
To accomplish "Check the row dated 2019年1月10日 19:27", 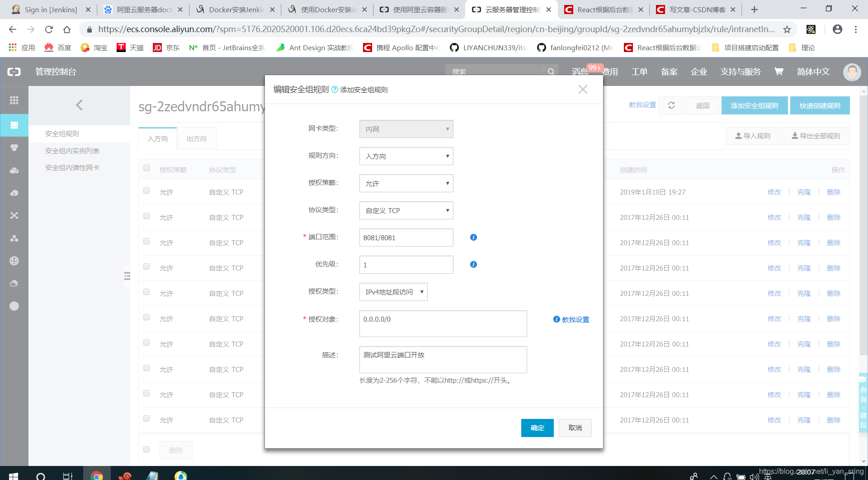I will pos(146,191).
